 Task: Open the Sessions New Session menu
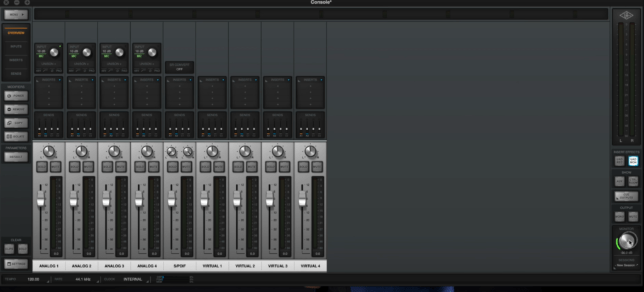point(626,266)
